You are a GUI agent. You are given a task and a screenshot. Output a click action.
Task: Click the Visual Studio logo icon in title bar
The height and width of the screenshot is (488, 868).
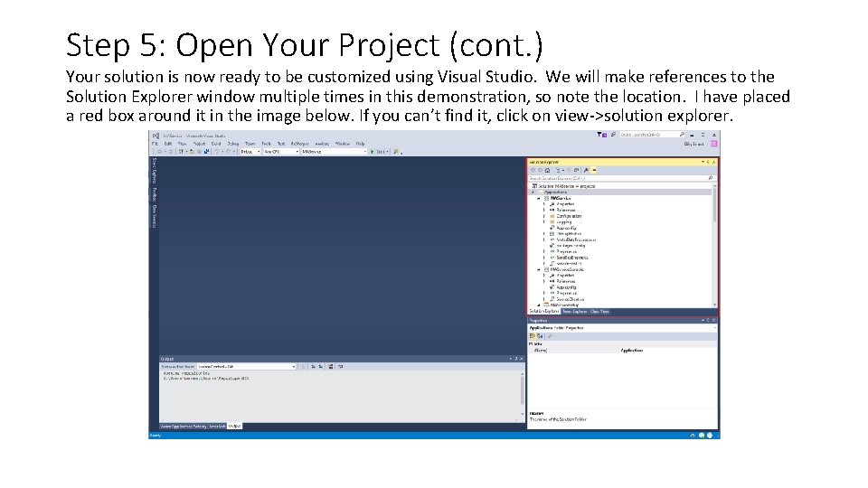point(156,136)
